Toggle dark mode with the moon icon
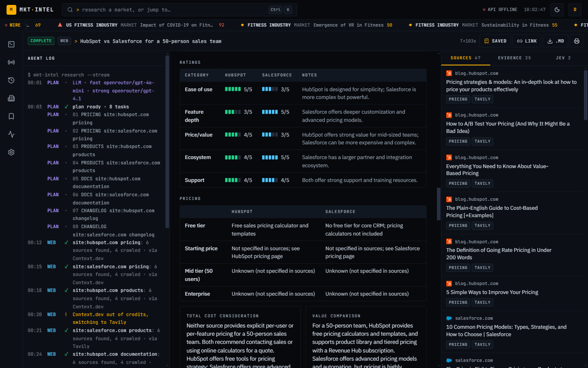The height and width of the screenshot is (368, 588). 557,10
